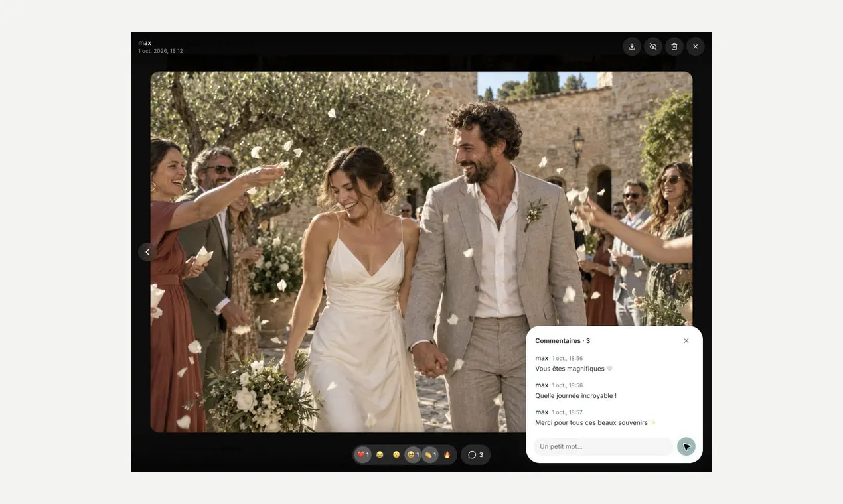Click the "Commentaires · 3" heading
The height and width of the screenshot is (504, 843).
(x=563, y=341)
